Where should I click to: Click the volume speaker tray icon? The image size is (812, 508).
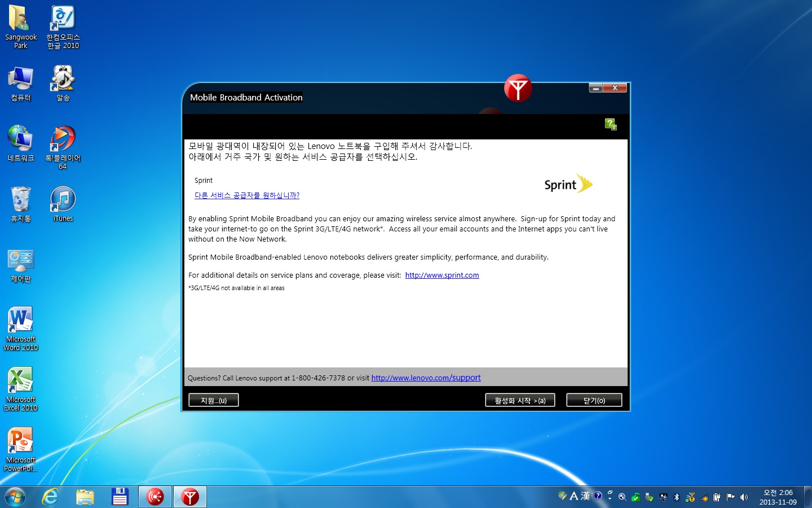[744, 497]
